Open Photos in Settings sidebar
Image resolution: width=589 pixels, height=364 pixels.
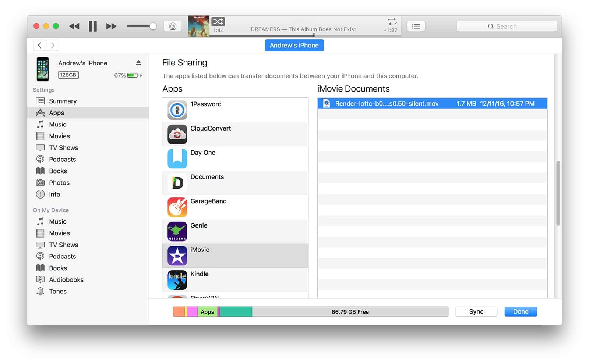[x=88, y=183]
